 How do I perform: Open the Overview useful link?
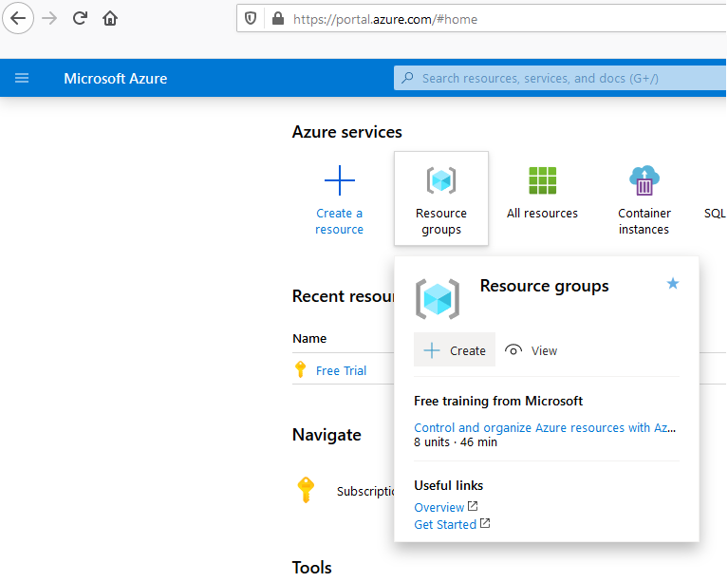click(439, 507)
